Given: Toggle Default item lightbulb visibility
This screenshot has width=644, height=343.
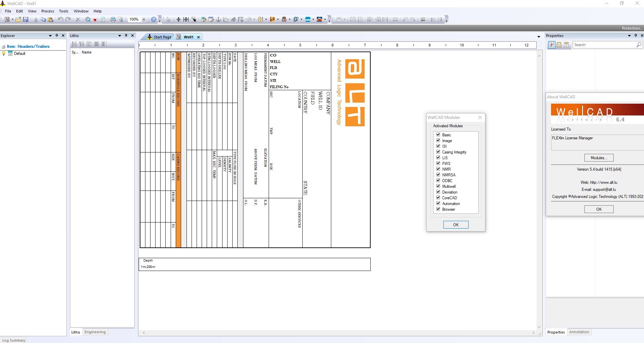Looking at the screenshot, I should [4, 54].
